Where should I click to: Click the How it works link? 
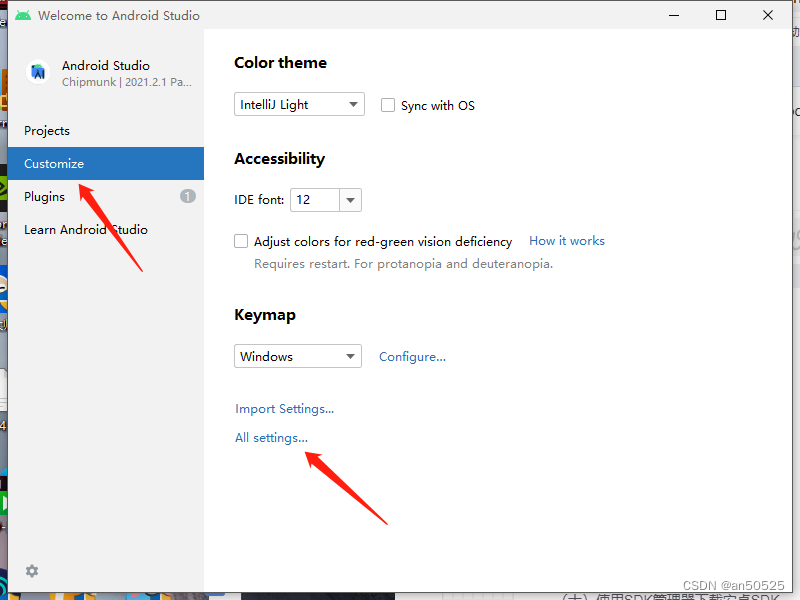pos(566,240)
